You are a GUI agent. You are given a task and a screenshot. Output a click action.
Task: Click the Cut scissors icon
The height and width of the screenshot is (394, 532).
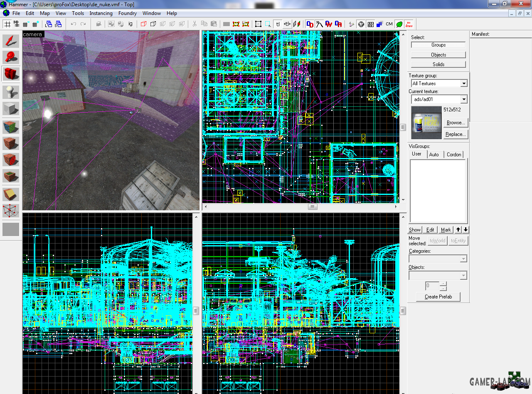click(x=195, y=24)
